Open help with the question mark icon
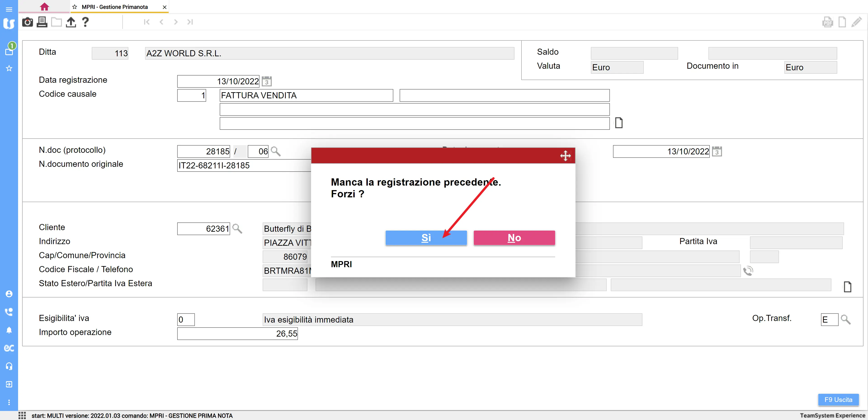Viewport: 868px width, 420px height. [x=85, y=22]
